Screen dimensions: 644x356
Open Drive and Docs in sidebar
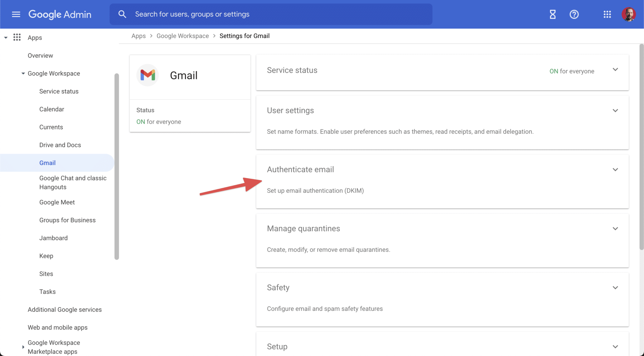pos(60,145)
